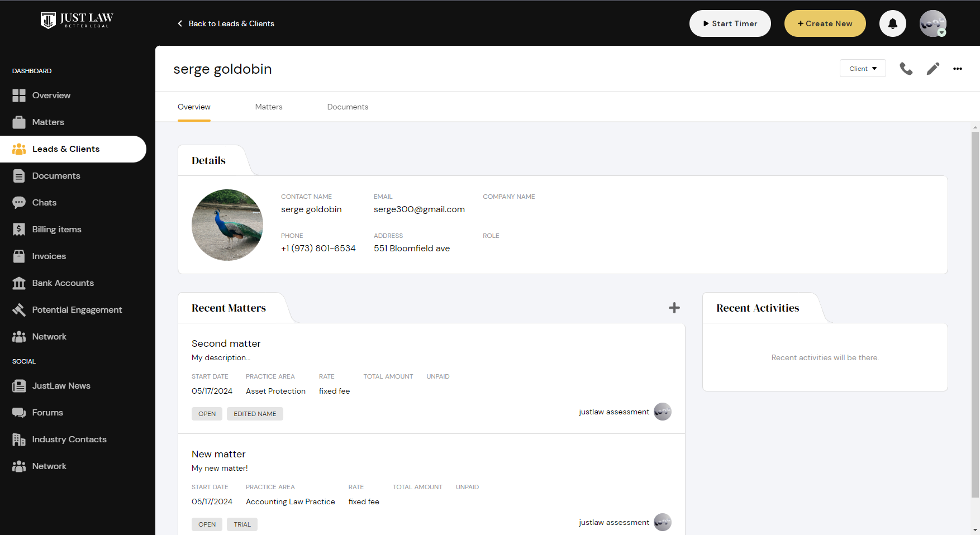Click the phone number +1 (973) 801-6534
Screen dimensions: 980x535
[318, 249]
